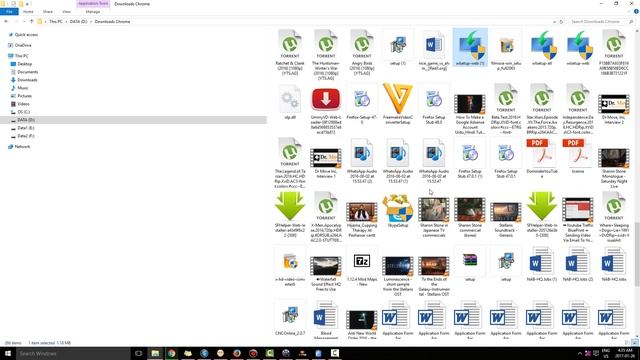
Task: Select the highlighted wlsetup-web (1) installer
Action: (470, 47)
